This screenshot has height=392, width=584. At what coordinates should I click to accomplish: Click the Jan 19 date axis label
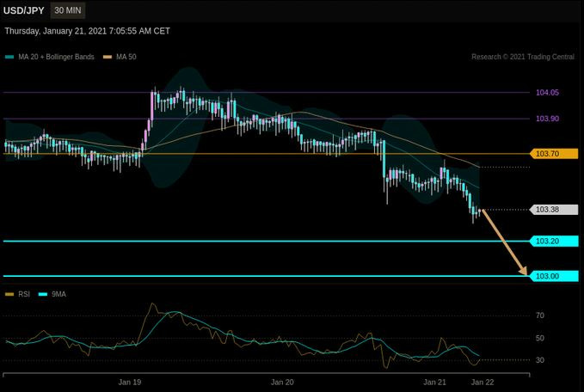(130, 383)
